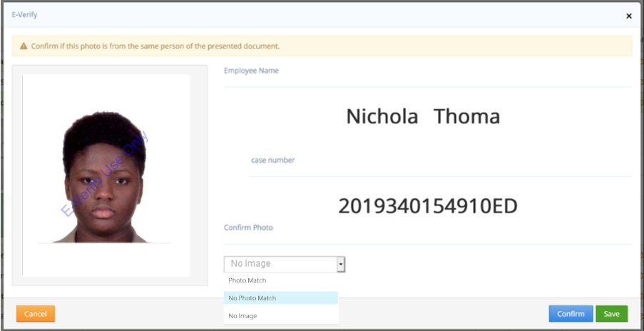This screenshot has width=644, height=331.
Task: Click the yellow alert banner message text
Action: pos(155,46)
